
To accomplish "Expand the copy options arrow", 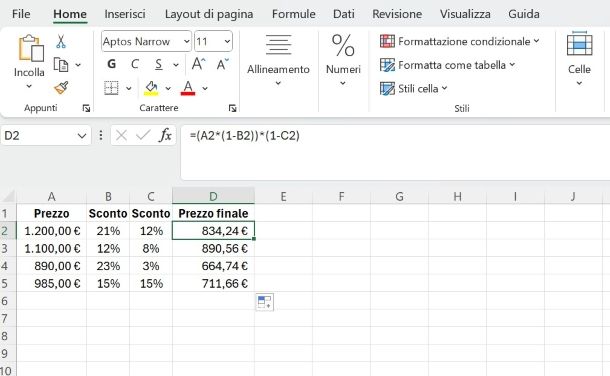I will click(78, 65).
